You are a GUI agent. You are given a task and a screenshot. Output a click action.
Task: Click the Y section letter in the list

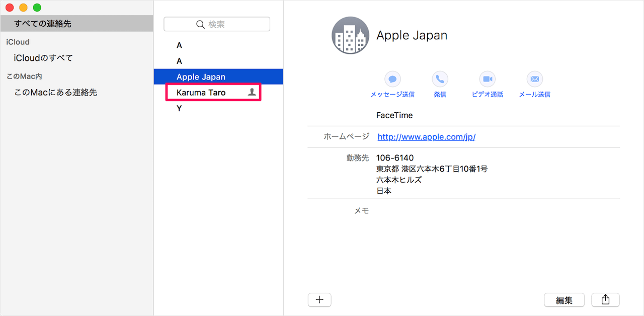pos(179,108)
